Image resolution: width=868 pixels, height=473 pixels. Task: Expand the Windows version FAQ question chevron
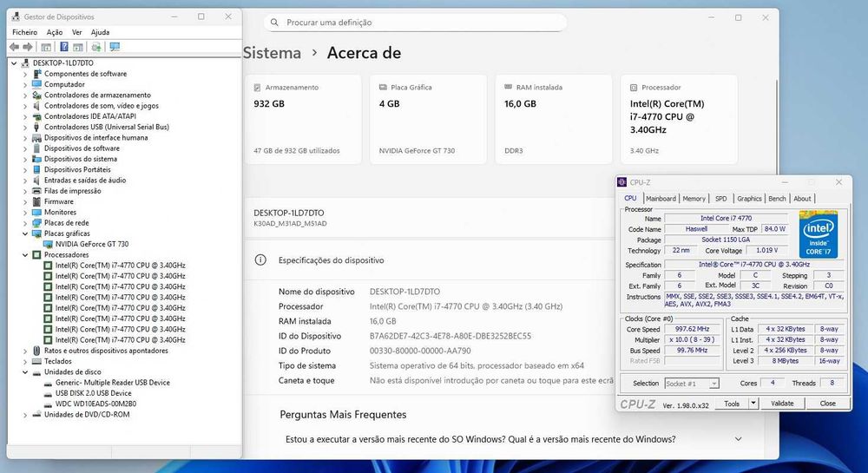pos(738,438)
